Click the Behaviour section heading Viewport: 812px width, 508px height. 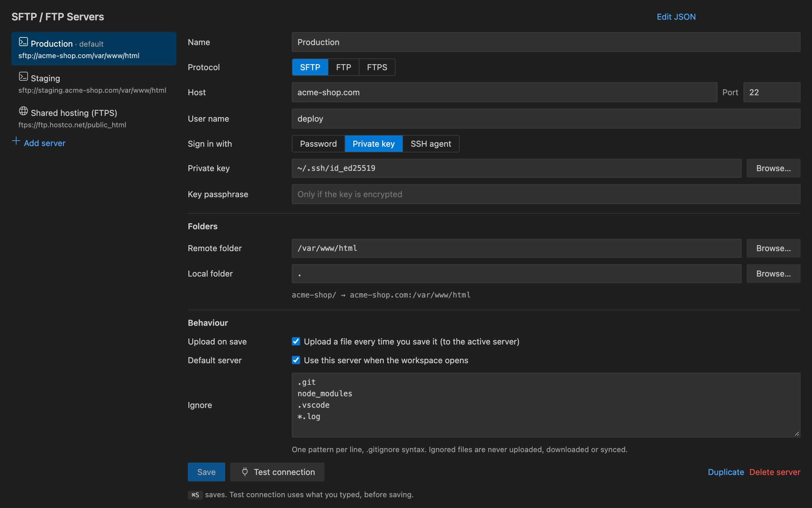(208, 323)
